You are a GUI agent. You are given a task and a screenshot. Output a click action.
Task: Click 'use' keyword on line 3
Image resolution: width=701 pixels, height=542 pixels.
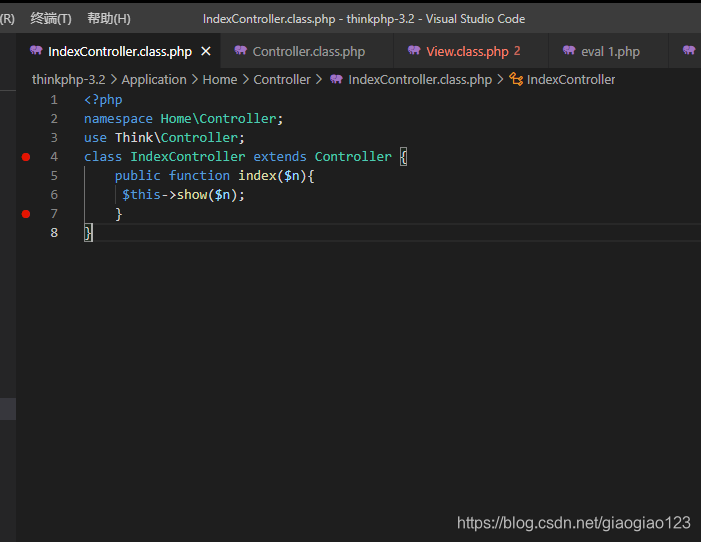pos(95,138)
